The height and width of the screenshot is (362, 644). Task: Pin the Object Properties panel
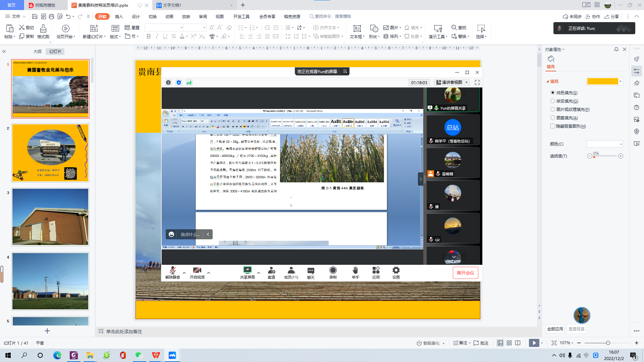click(x=616, y=49)
